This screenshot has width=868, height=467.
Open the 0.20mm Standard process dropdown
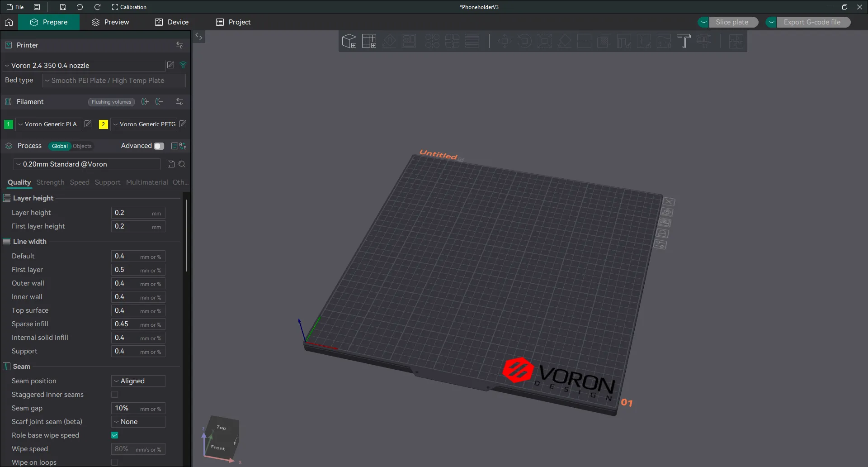(87, 164)
